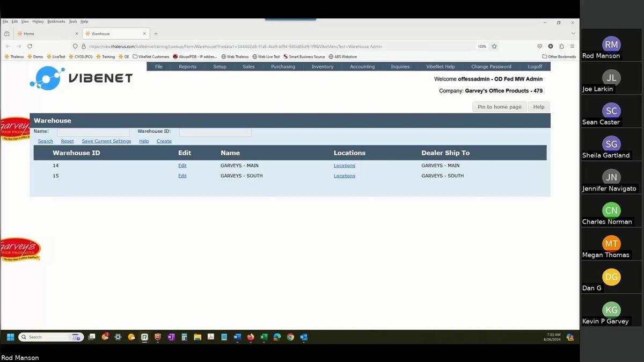Image resolution: width=644 pixels, height=362 pixels.
Task: Open Excel from the taskbar
Action: (x=264, y=337)
